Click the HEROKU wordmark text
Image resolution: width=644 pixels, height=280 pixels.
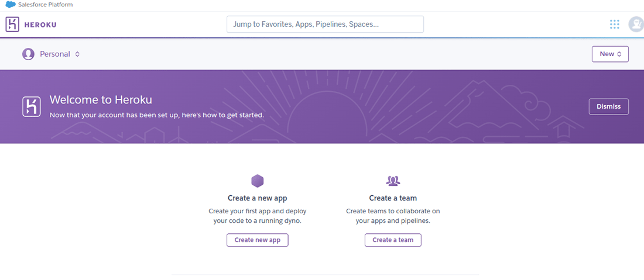click(40, 25)
